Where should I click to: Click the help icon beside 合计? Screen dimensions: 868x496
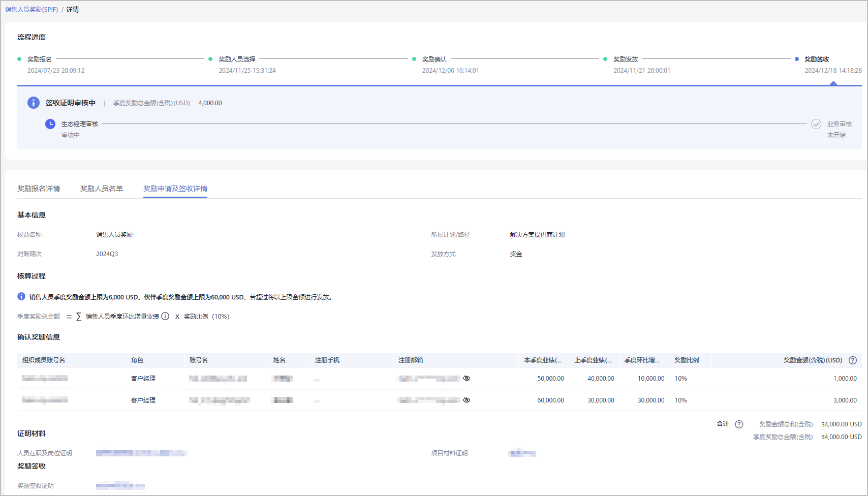(x=739, y=424)
